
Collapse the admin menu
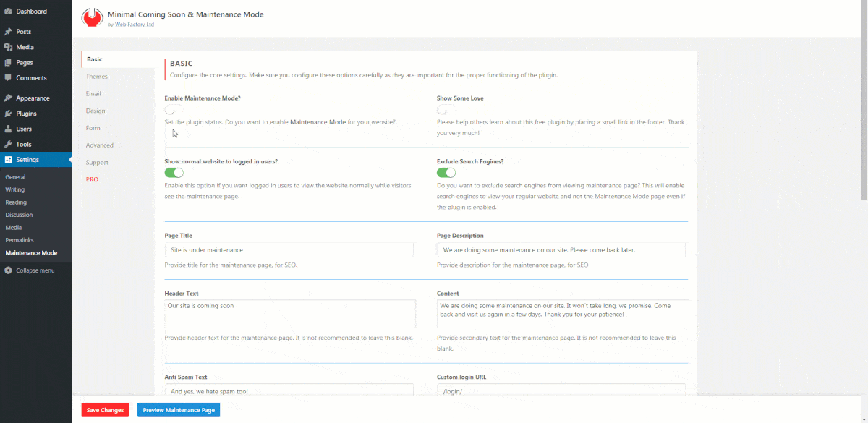coord(33,270)
